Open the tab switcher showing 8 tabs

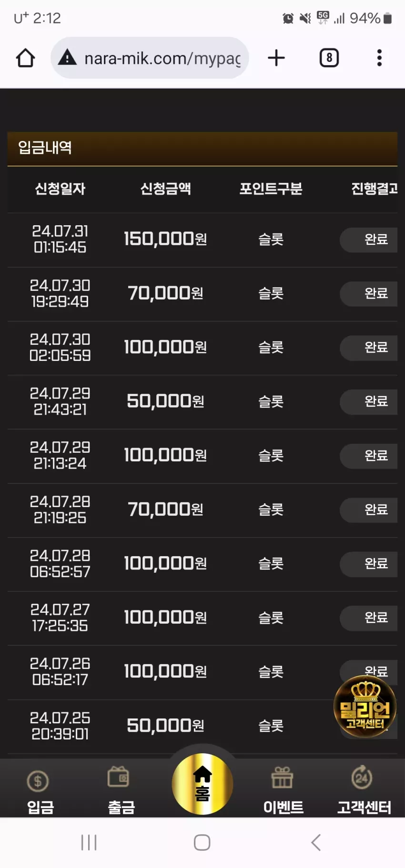pyautogui.click(x=329, y=58)
